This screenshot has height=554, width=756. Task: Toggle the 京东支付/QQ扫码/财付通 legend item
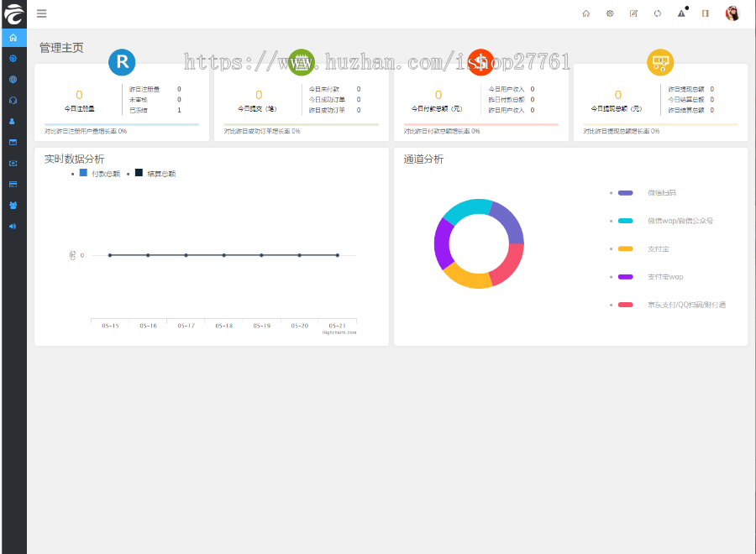point(671,305)
